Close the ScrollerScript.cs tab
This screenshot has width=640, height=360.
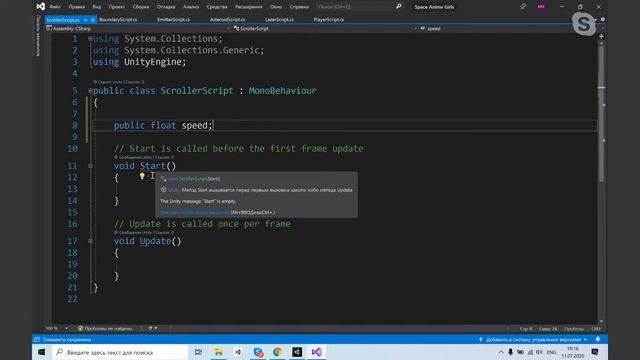coord(93,20)
